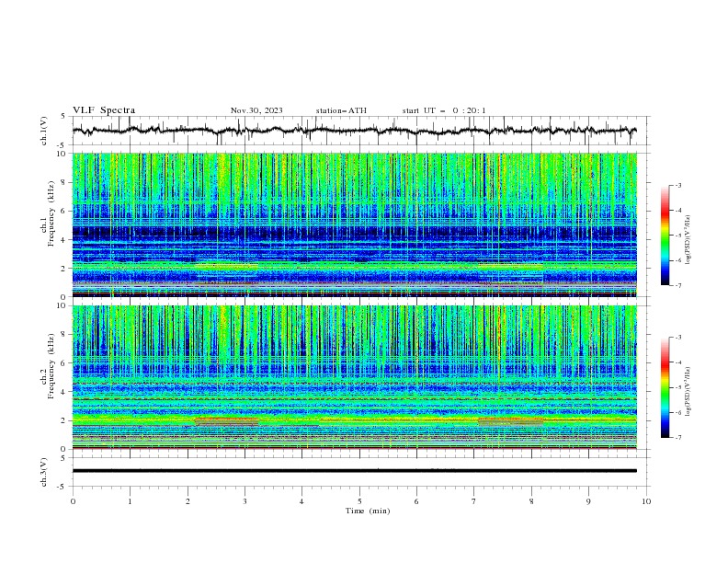Click the "ch.1(V)" waveform axis label
Viewport: 728px width, 563px height.
[44, 131]
